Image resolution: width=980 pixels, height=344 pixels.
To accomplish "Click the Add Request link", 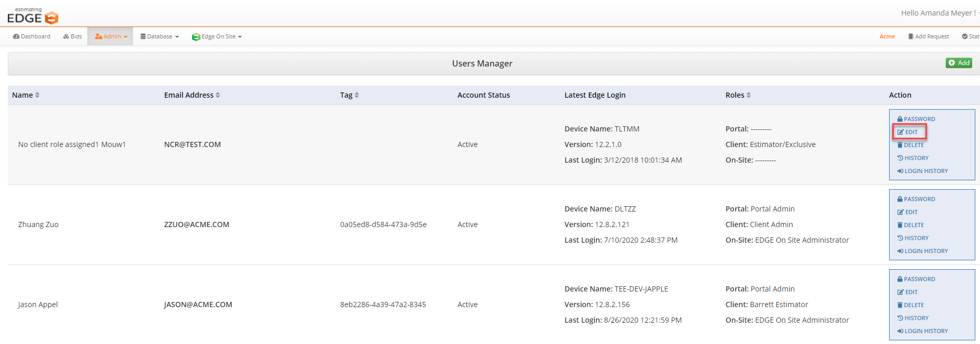I will [928, 36].
